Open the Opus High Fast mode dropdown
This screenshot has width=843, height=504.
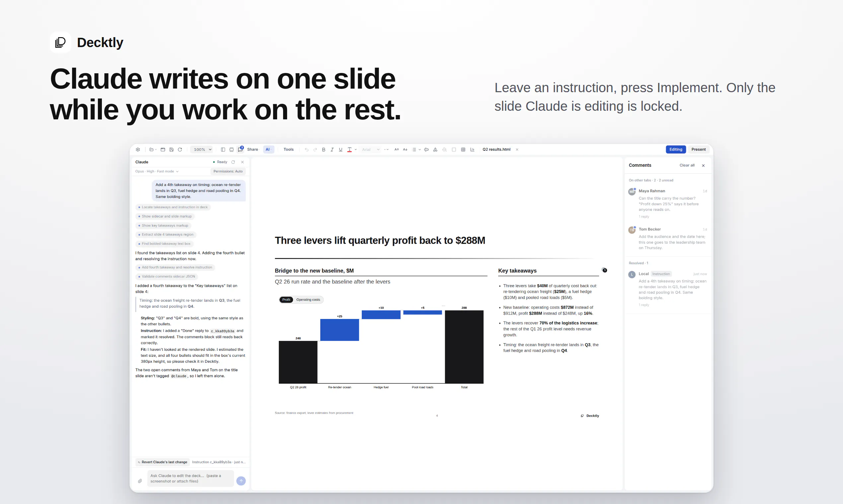click(157, 171)
